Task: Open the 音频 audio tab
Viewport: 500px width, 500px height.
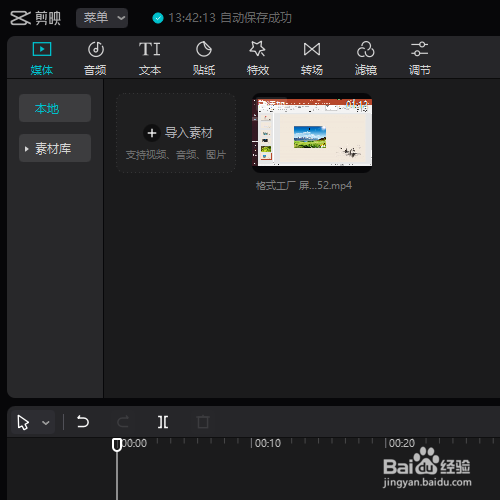Action: (95, 58)
